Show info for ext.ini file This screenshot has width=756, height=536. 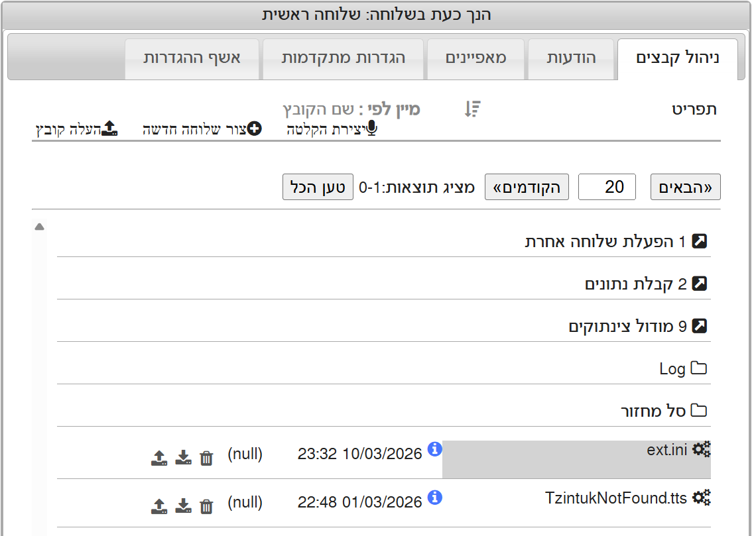tap(435, 449)
